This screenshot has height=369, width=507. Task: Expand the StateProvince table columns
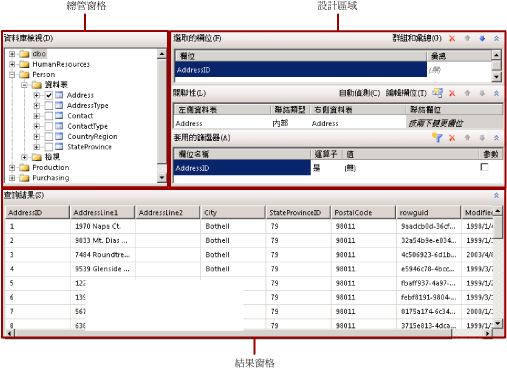37,147
